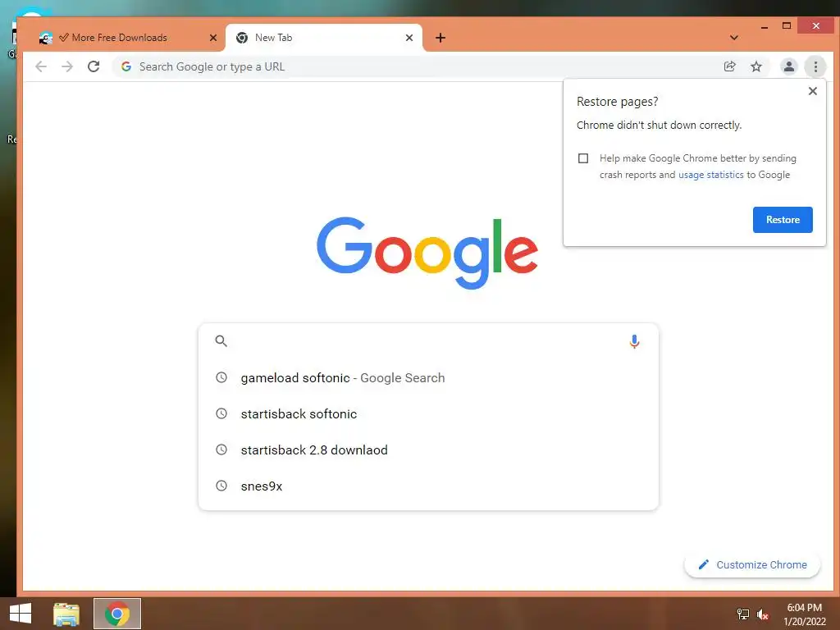Screen dimensions: 840x630
Task: Click clock icon beside startisback softonic
Action: click(x=221, y=413)
